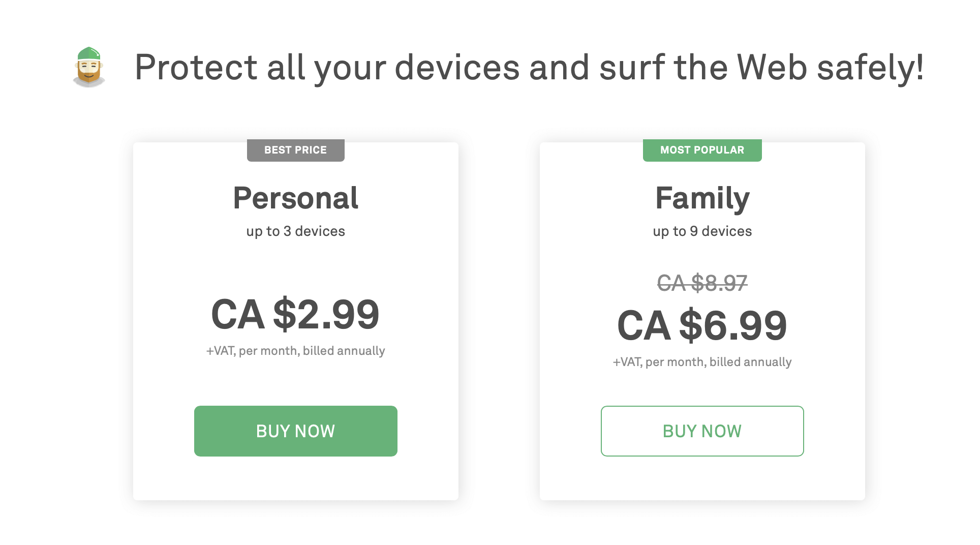Click the "up to 9 devices" text
This screenshot has height=545, width=980.
[x=702, y=231]
